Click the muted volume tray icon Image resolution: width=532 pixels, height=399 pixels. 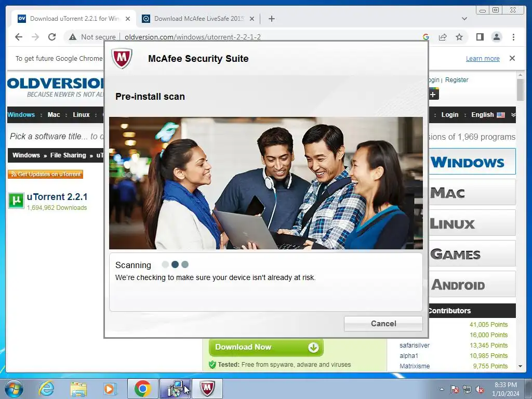480,389
